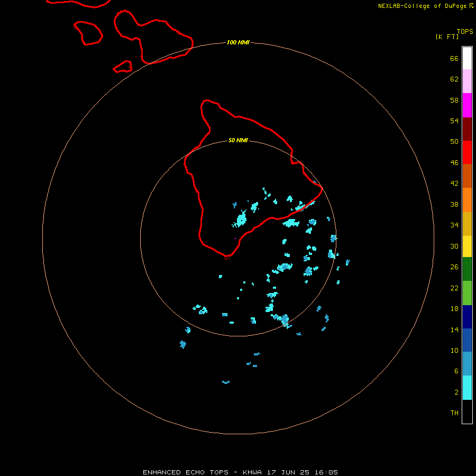The width and height of the screenshot is (476, 476).
Task: Pick the navy blue legend swatch
Action: [467, 317]
